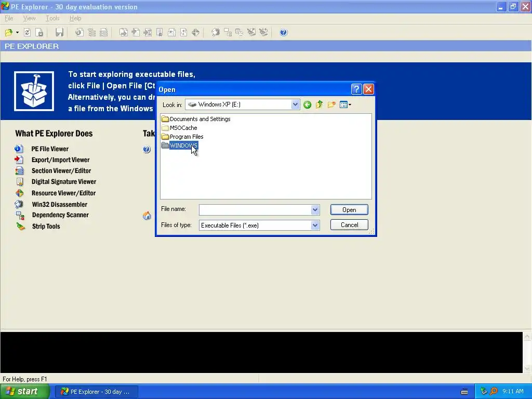Click the Windows start button
The height and width of the screenshot is (399, 532).
coord(25,392)
